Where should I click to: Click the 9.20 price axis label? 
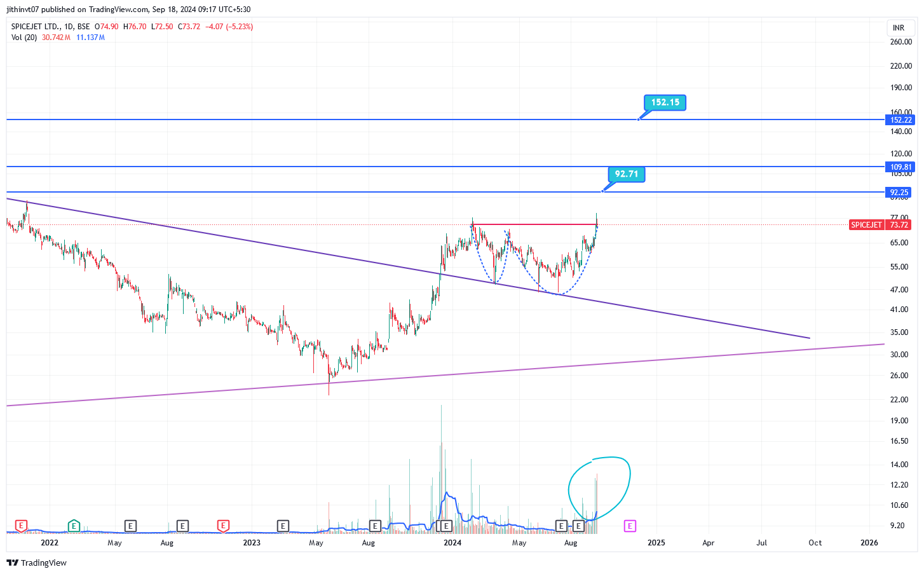[x=897, y=526]
